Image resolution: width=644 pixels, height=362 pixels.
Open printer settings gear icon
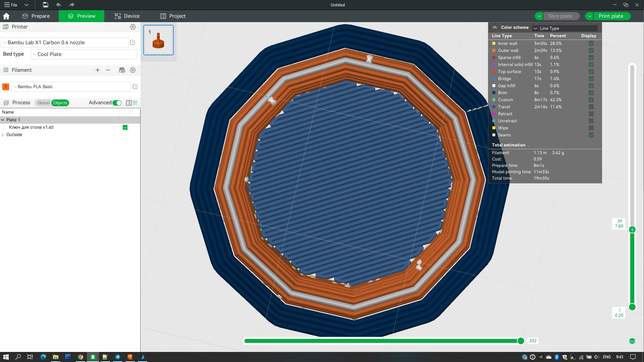[x=133, y=27]
